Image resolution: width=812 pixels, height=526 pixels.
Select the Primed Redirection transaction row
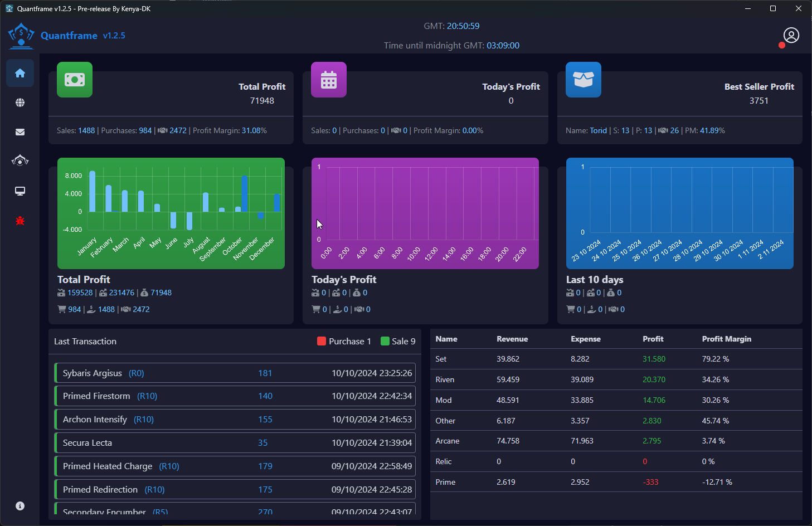235,489
